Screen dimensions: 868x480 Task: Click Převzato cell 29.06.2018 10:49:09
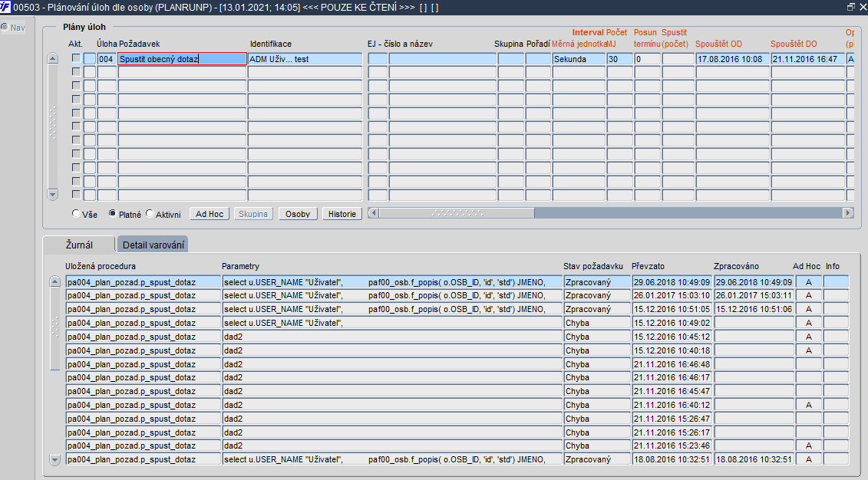(672, 282)
